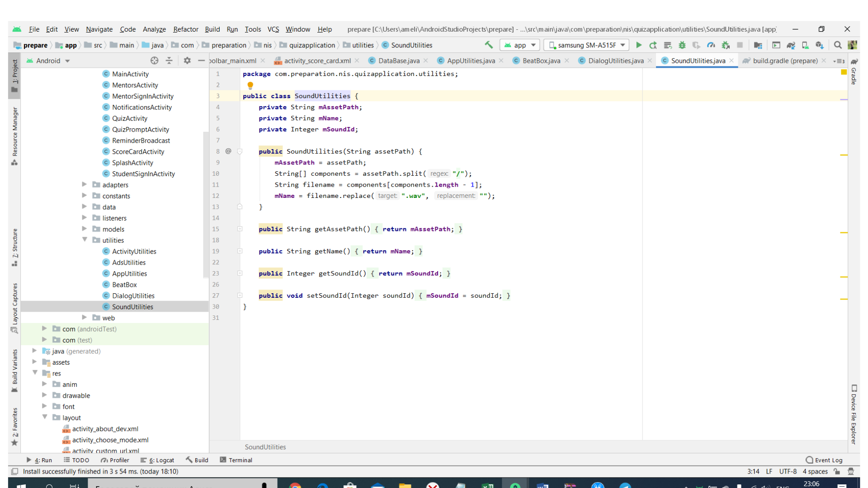The width and height of the screenshot is (868, 488).
Task: Open the Profiler gauge icon in toolbar
Action: coord(711,45)
